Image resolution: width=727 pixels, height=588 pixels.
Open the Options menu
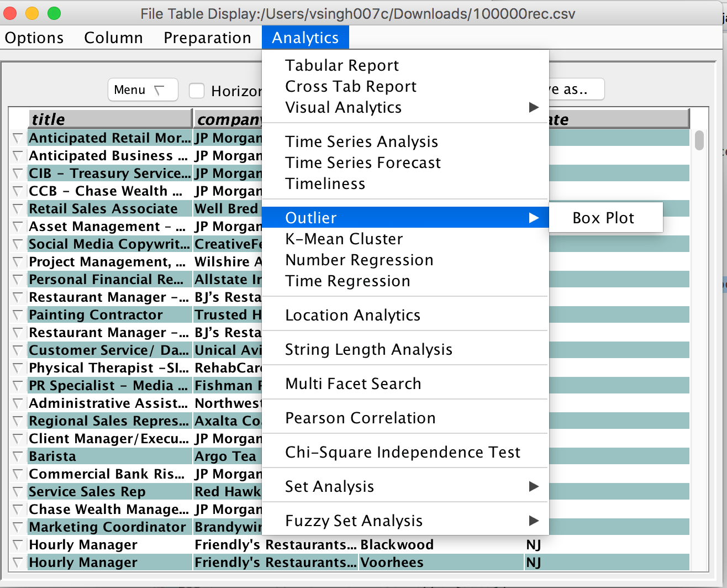(34, 38)
